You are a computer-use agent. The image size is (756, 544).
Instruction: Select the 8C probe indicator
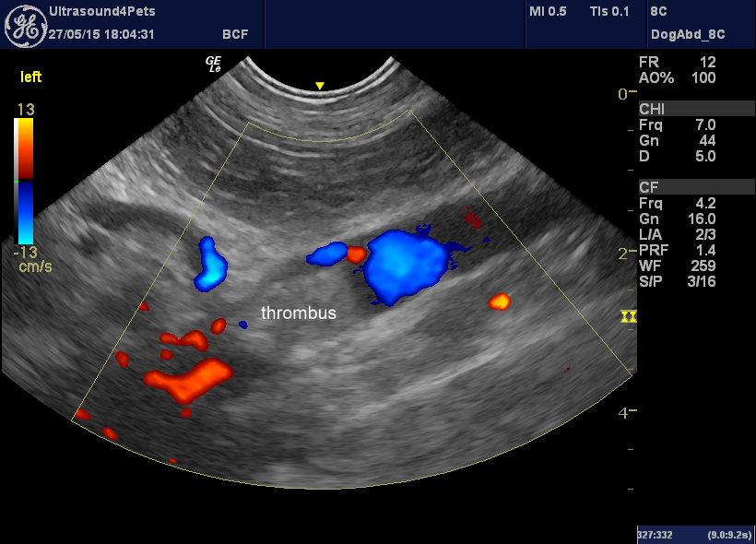657,12
